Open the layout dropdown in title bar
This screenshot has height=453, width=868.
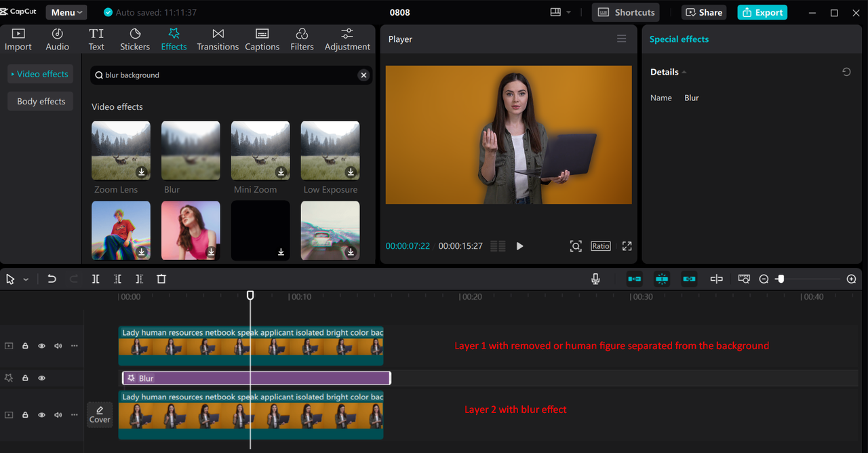561,12
